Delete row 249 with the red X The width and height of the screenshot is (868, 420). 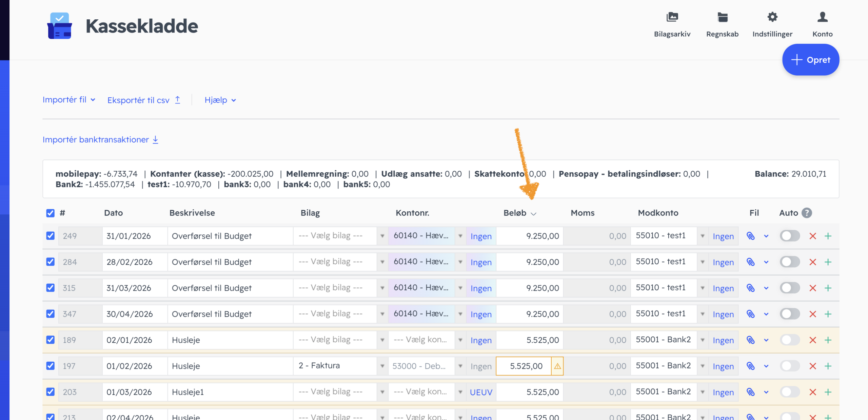coord(813,236)
